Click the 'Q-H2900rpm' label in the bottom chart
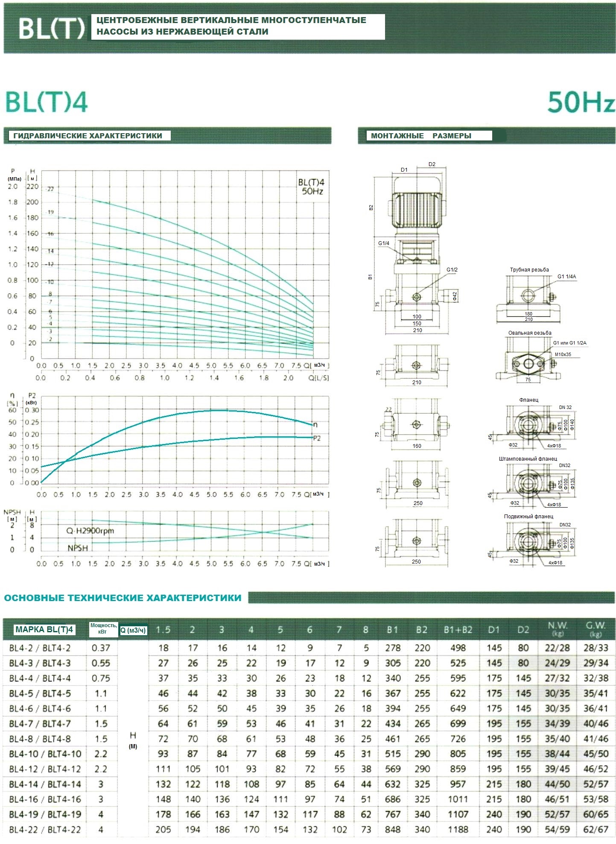This screenshot has width=616, height=844. 90,531
